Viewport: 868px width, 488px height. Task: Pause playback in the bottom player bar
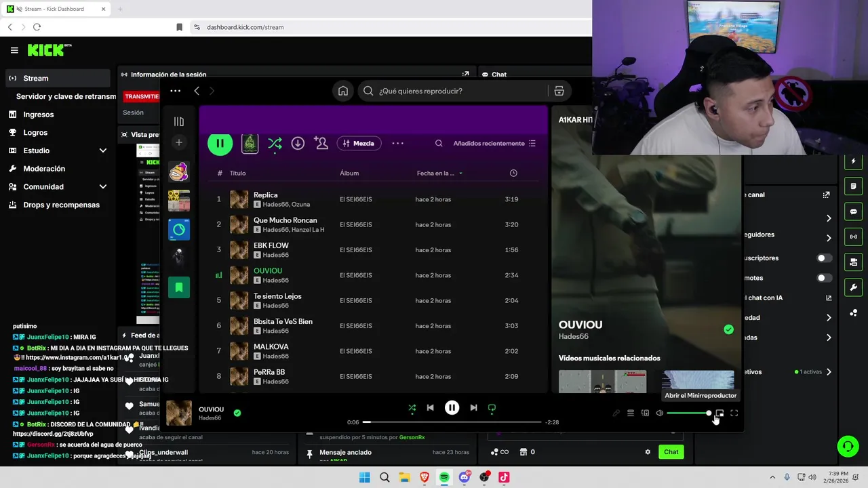452,407
